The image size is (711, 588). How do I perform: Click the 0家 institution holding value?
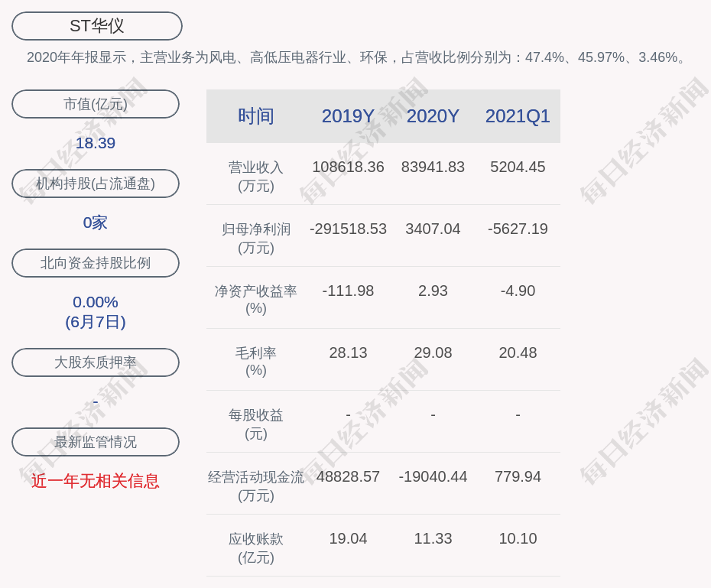tap(96, 223)
